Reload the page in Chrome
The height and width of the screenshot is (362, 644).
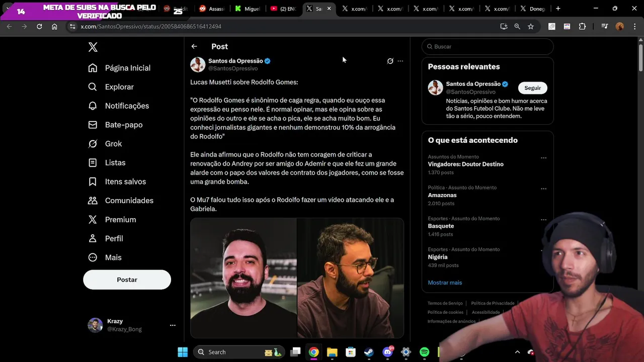[39, 26]
